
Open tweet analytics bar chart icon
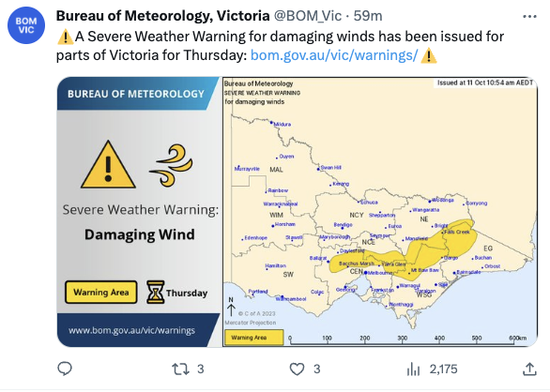tap(413, 369)
